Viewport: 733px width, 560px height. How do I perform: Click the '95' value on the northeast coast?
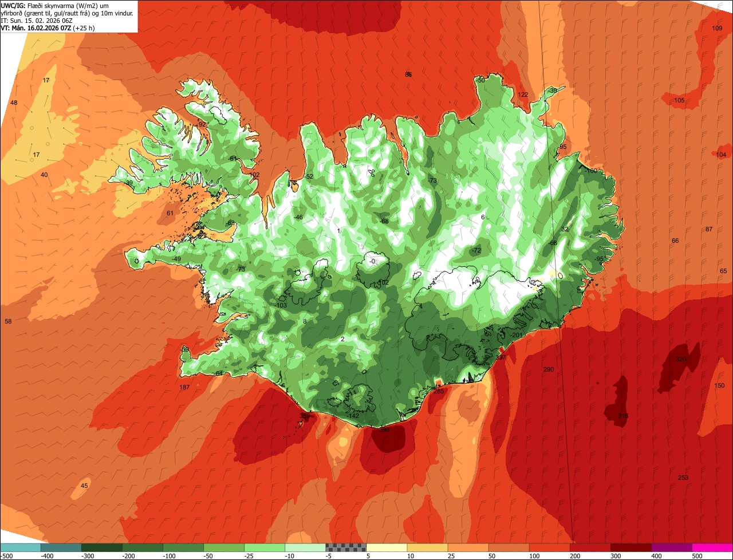(563, 147)
